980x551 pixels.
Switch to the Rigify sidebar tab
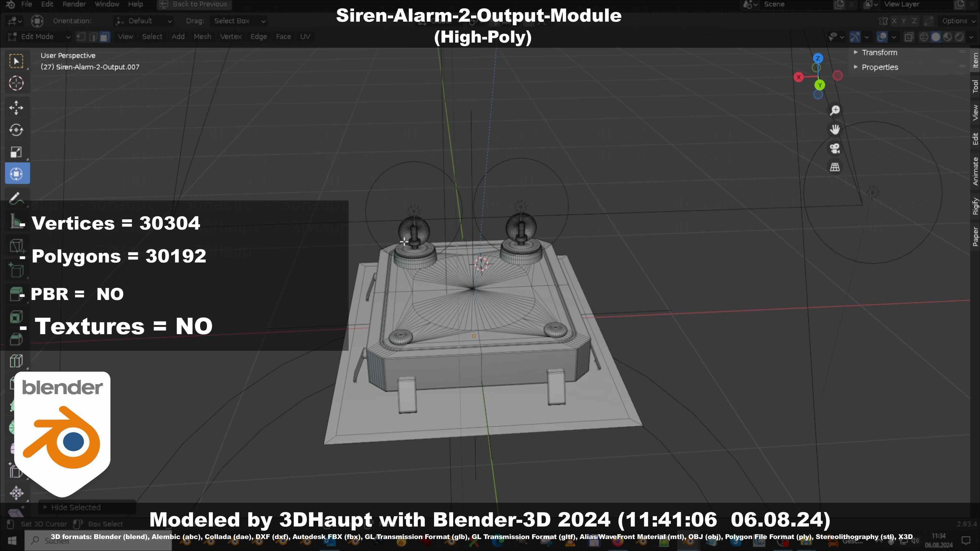point(975,206)
